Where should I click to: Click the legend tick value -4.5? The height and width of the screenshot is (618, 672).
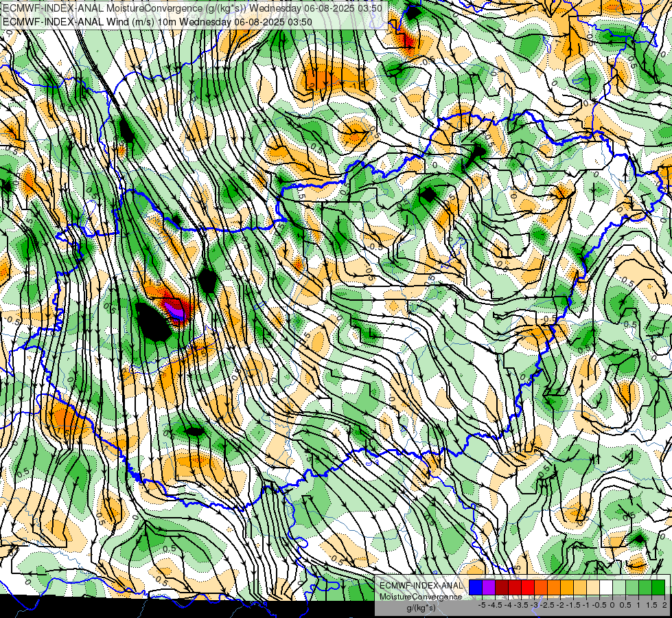click(496, 605)
